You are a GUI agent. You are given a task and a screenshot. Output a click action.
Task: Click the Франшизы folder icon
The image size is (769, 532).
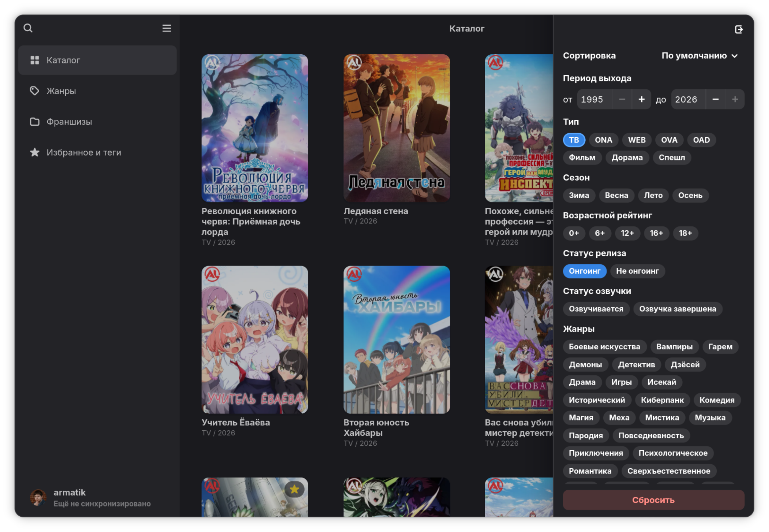[35, 122]
